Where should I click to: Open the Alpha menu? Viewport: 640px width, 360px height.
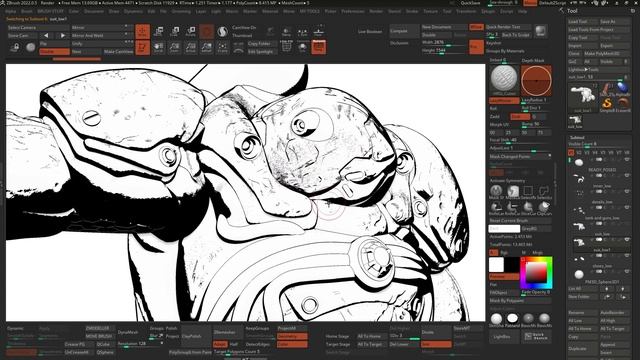[x=11, y=11]
